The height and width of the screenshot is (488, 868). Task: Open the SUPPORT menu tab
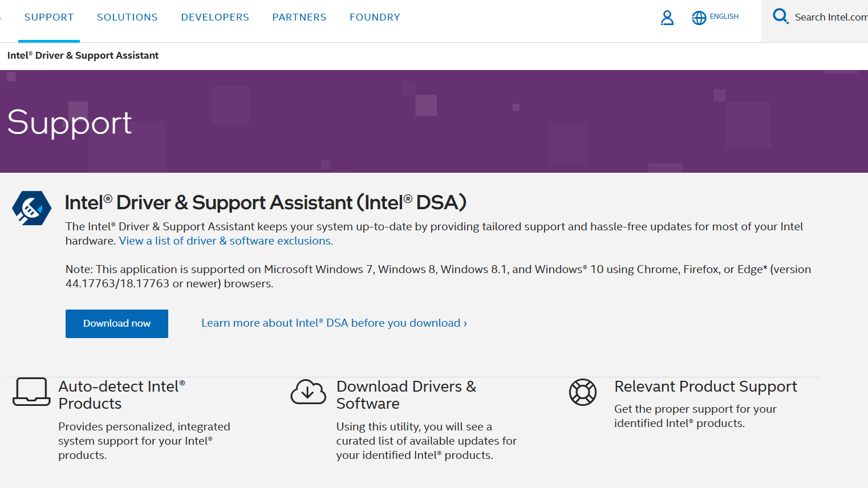[49, 17]
